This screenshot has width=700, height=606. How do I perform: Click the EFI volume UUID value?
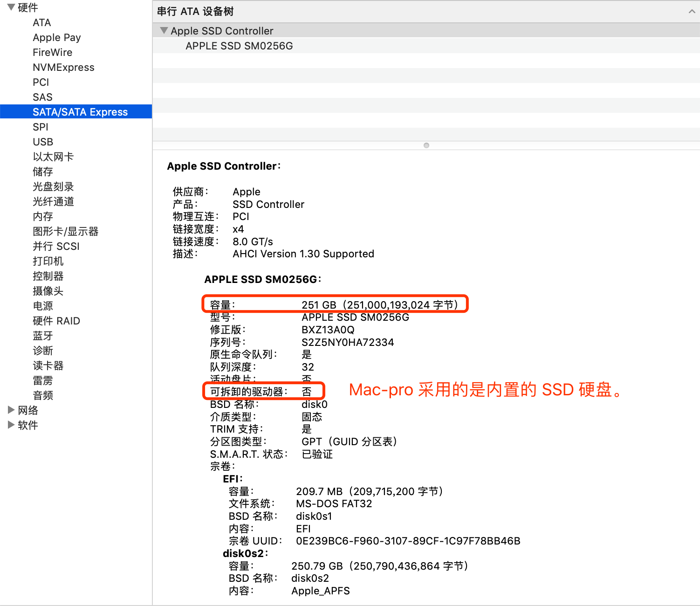408,541
